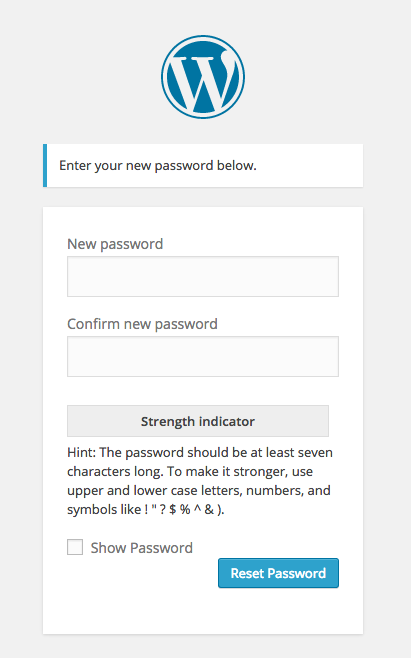The image size is (411, 658).
Task: Click the 'Enter your new password below' notice
Action: (x=203, y=165)
